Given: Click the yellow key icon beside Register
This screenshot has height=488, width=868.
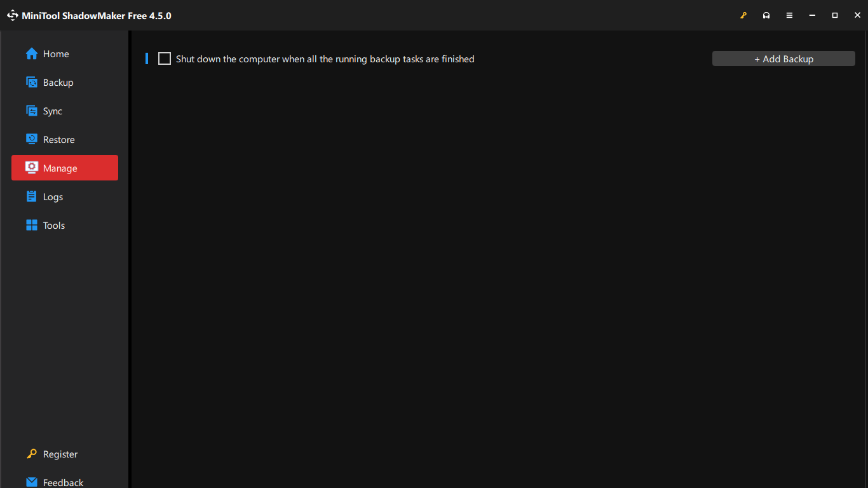Looking at the screenshot, I should (31, 454).
